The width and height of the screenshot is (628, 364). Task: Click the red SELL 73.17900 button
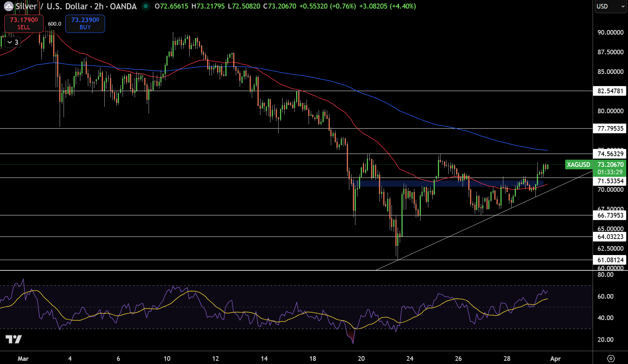24,24
